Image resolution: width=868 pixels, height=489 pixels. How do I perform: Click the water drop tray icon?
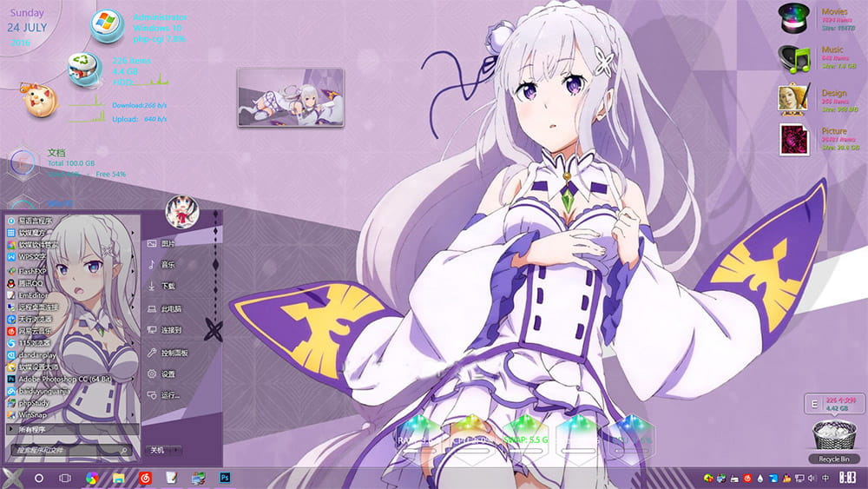tap(760, 478)
